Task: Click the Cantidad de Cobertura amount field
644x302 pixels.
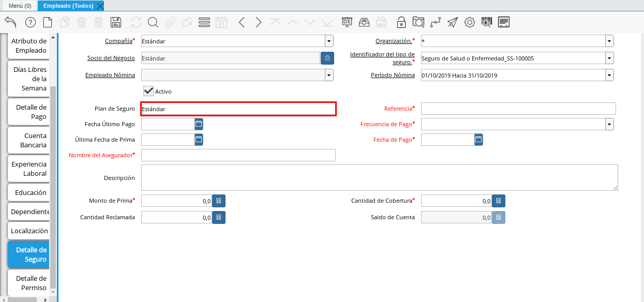Action: 456,201
